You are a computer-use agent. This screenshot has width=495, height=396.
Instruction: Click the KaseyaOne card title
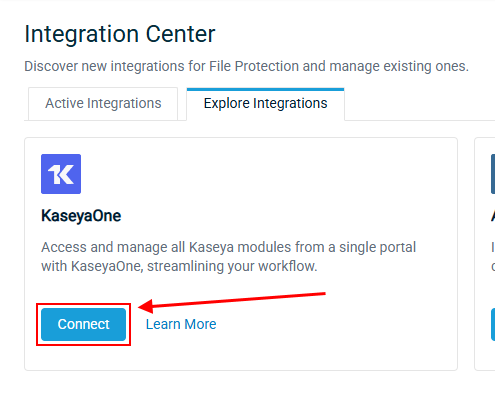pyautogui.click(x=81, y=216)
